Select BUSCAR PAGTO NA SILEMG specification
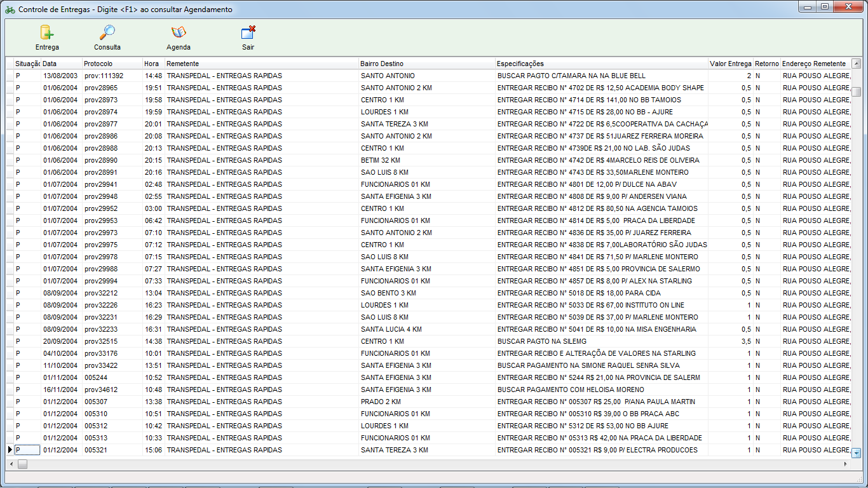The width and height of the screenshot is (868, 488). point(602,341)
